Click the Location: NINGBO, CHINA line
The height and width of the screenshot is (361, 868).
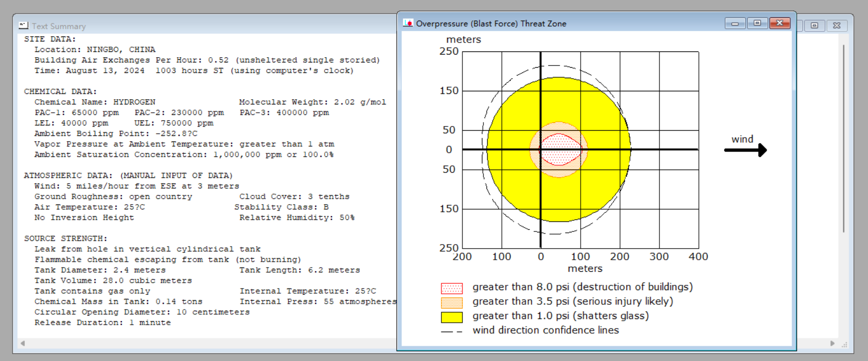[x=95, y=50]
